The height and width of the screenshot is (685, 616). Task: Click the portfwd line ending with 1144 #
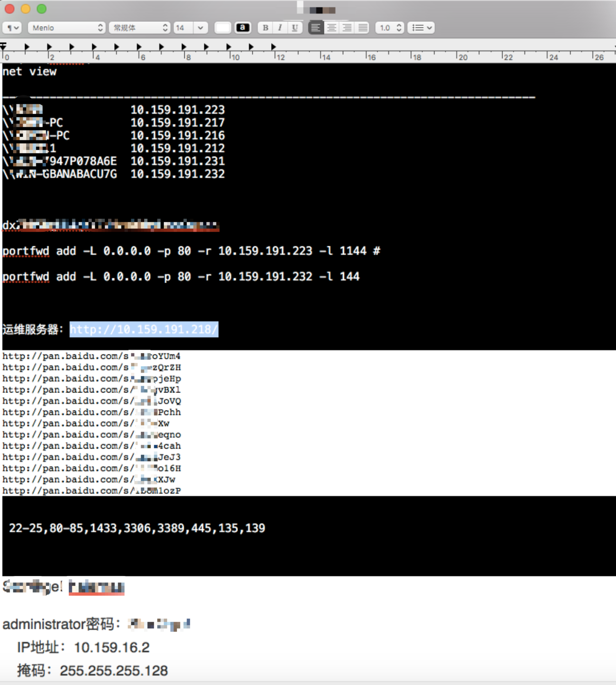pos(191,251)
